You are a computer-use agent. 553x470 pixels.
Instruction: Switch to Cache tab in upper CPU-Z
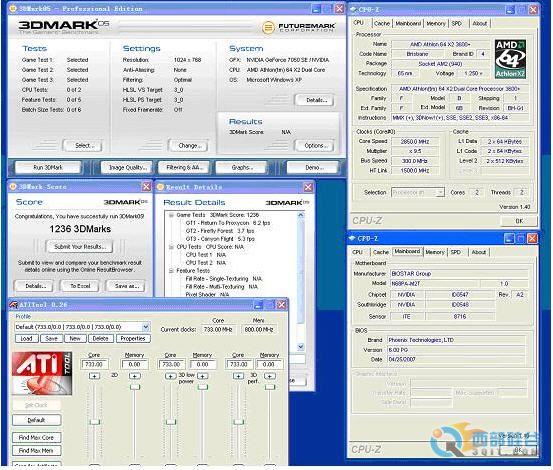(x=382, y=23)
